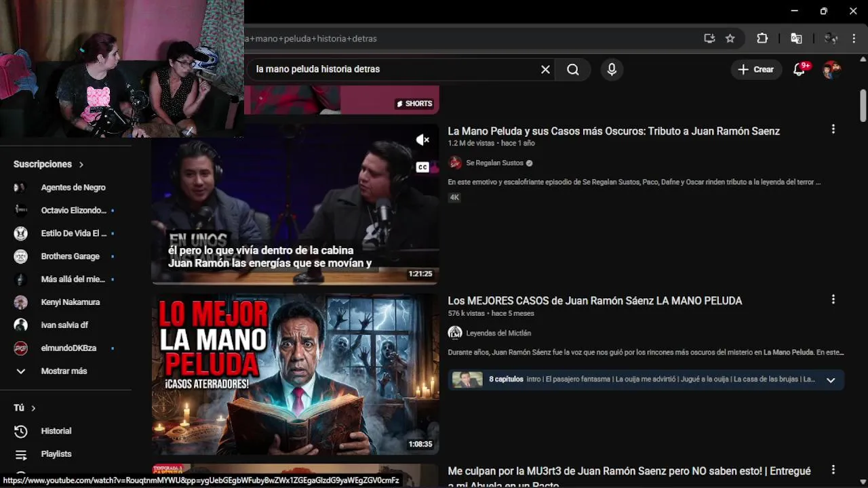Click the 4K quality badge
The width and height of the screenshot is (868, 488).
coord(454,197)
